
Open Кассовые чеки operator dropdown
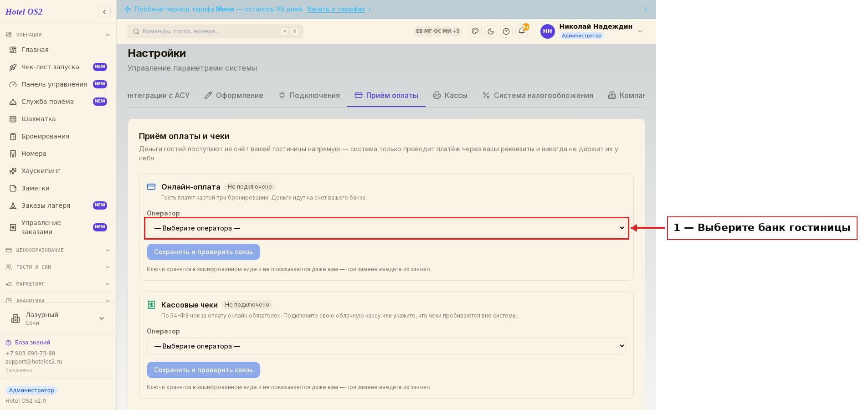[386, 346]
